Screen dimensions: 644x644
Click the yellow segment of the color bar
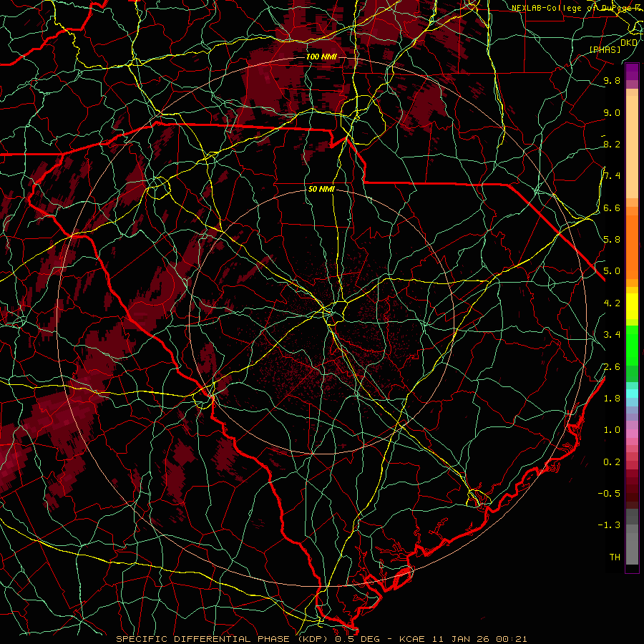(632, 306)
